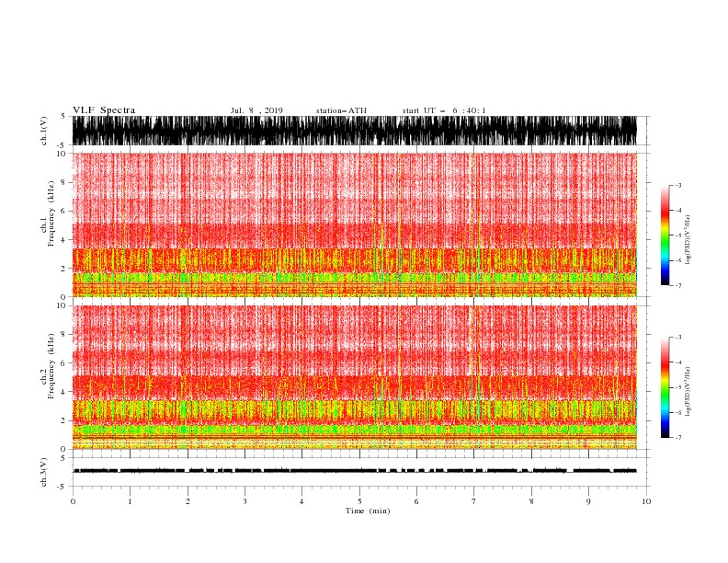The image size is (728, 563).
Task: Click time-axis tick label "4"
Action: click(301, 501)
